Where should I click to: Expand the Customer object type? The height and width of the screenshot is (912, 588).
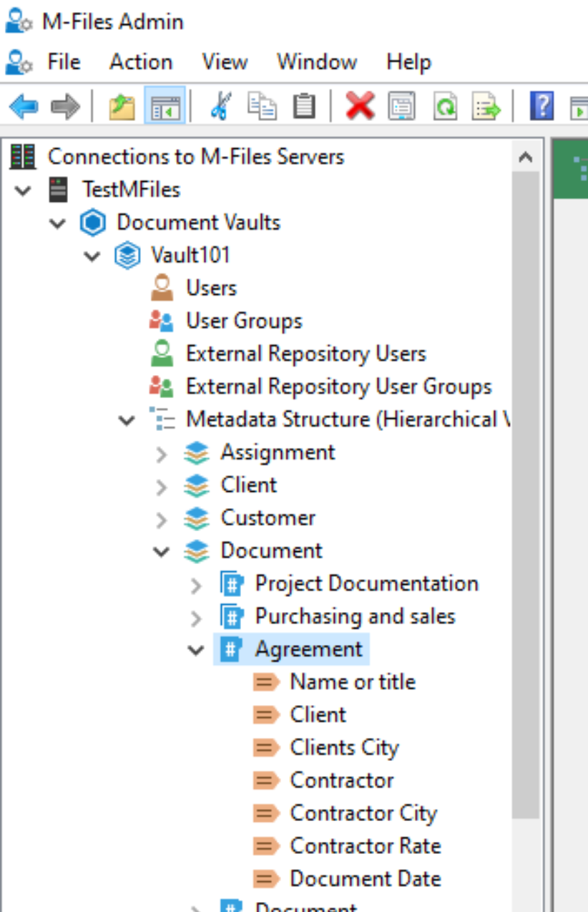(162, 520)
